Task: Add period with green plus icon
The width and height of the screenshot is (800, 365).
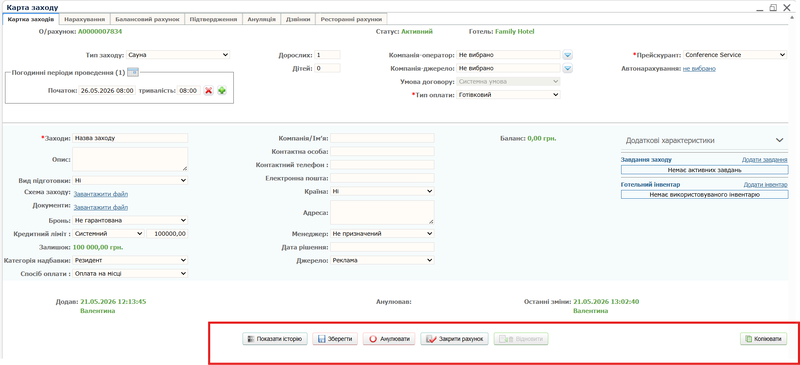Action: (x=221, y=90)
